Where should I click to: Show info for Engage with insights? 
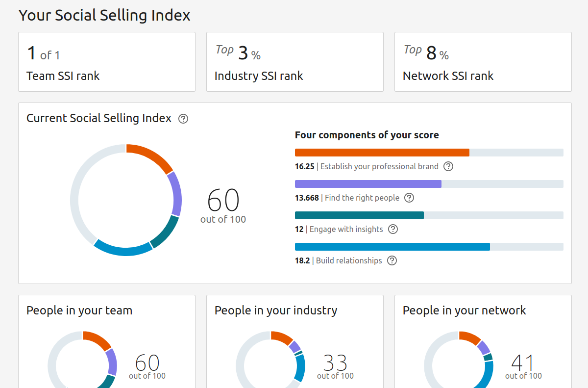[x=393, y=229]
